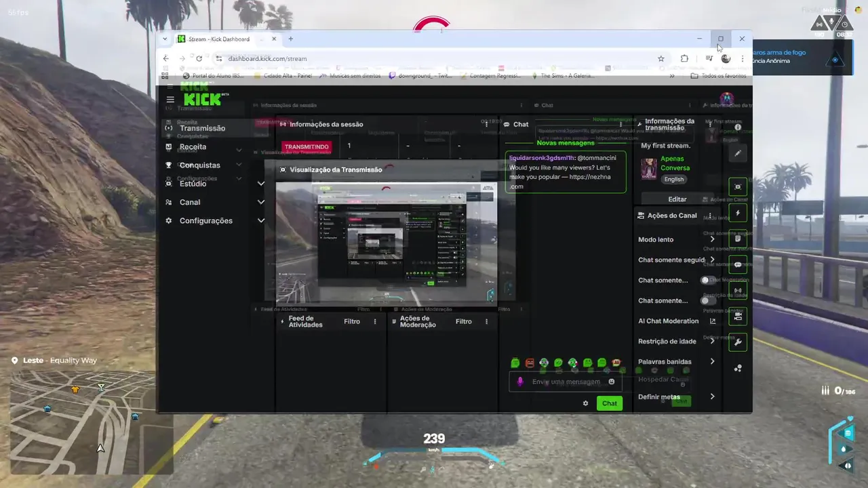Open Chat somente seguidores arrow
Image resolution: width=868 pixels, height=488 pixels.
click(712, 260)
